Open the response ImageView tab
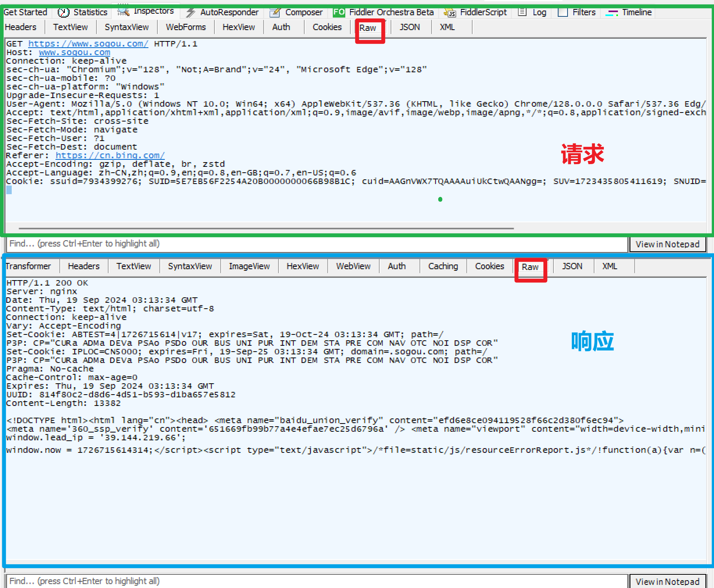The height and width of the screenshot is (588, 714). [249, 266]
